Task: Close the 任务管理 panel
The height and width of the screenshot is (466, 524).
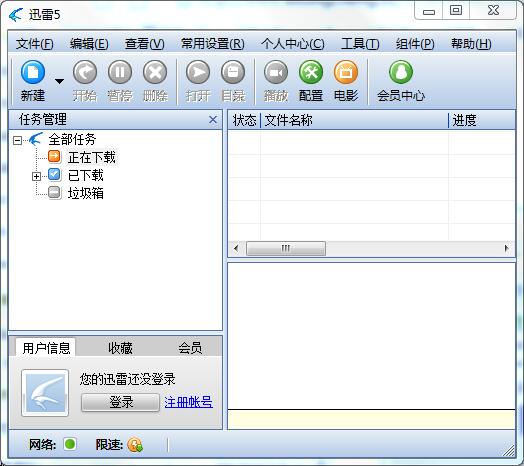Action: (x=213, y=119)
